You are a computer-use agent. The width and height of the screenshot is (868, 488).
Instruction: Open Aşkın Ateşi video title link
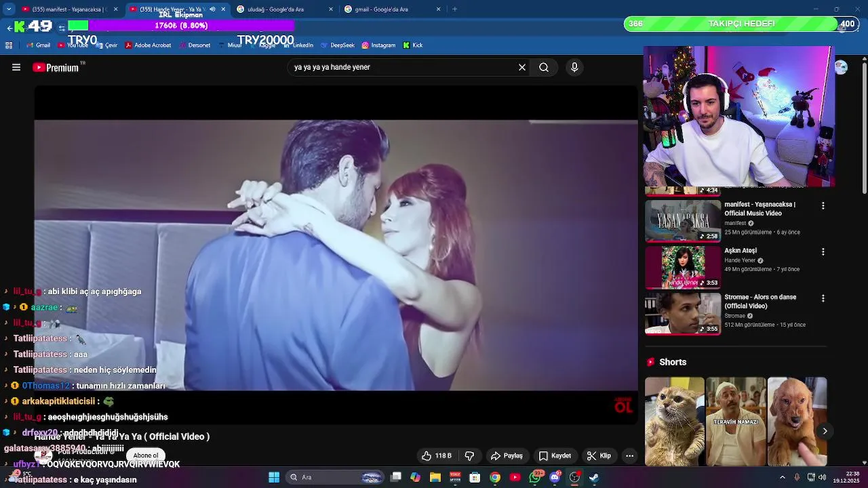pos(741,251)
